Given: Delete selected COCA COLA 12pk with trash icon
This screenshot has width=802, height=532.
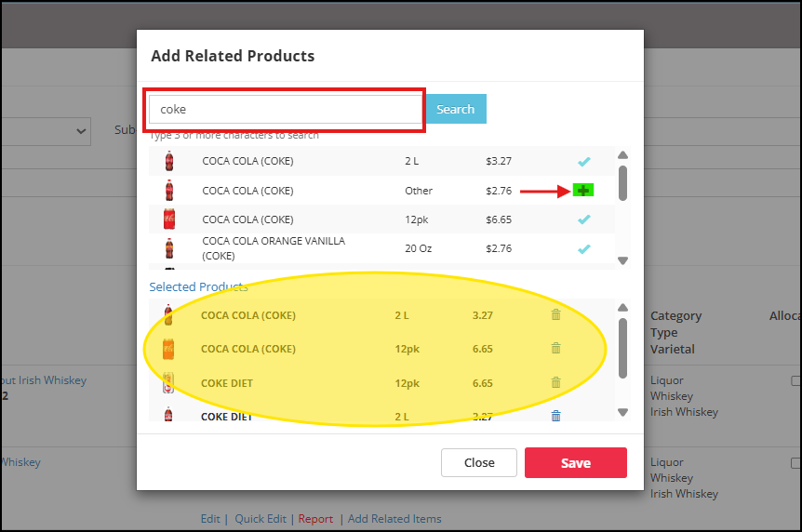Looking at the screenshot, I should 556,349.
